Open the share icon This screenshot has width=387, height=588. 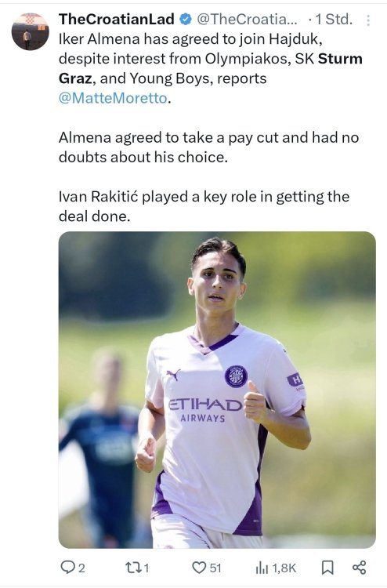tap(360, 568)
